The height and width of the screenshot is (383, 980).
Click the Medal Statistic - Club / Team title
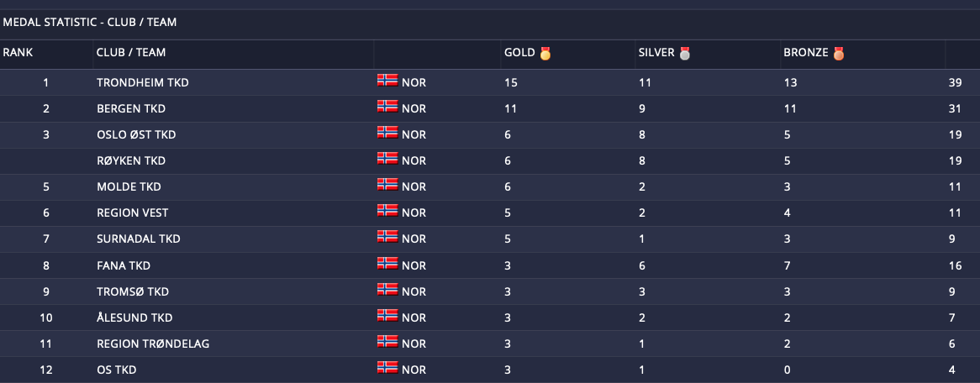click(x=90, y=23)
